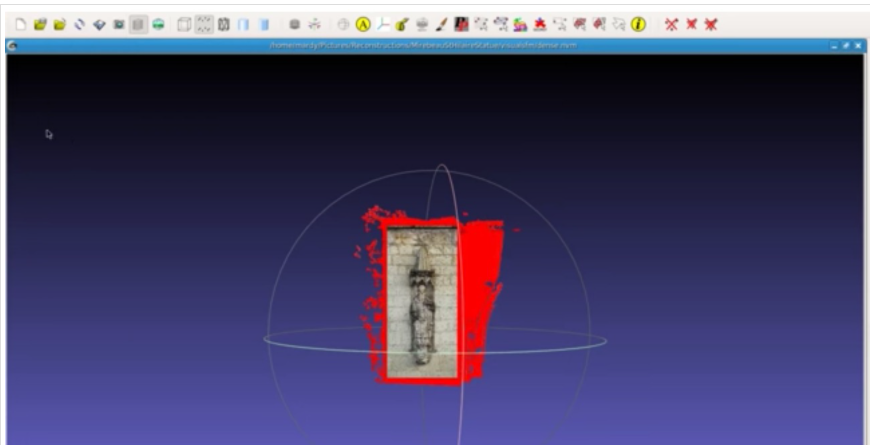Open the yellow info (i) tool
Image resolution: width=870 pixels, height=445 pixels.
click(639, 24)
